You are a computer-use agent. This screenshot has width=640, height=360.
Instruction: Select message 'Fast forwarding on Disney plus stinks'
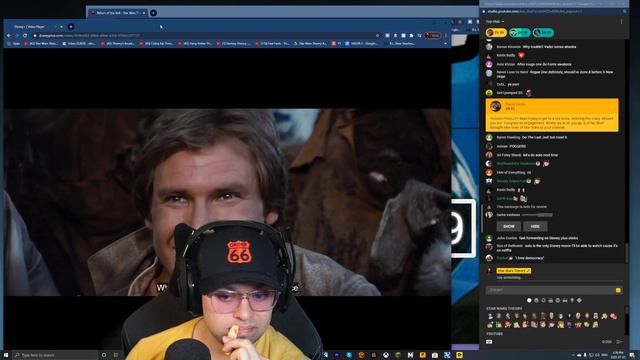tap(549, 238)
